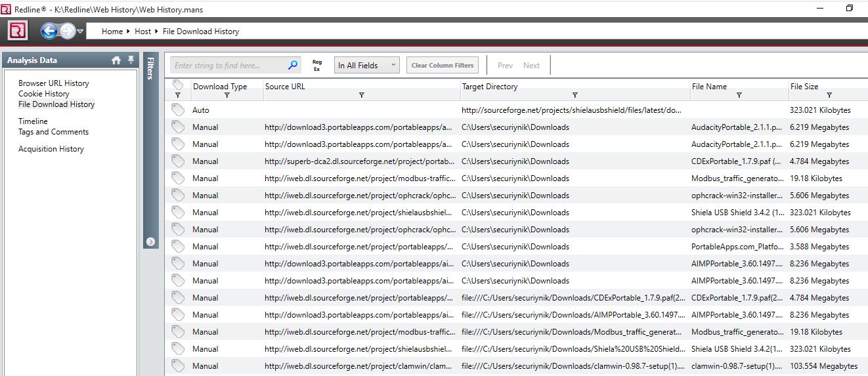
Task: Select the '103.554 Megabytes' file size cell
Action: click(823, 366)
